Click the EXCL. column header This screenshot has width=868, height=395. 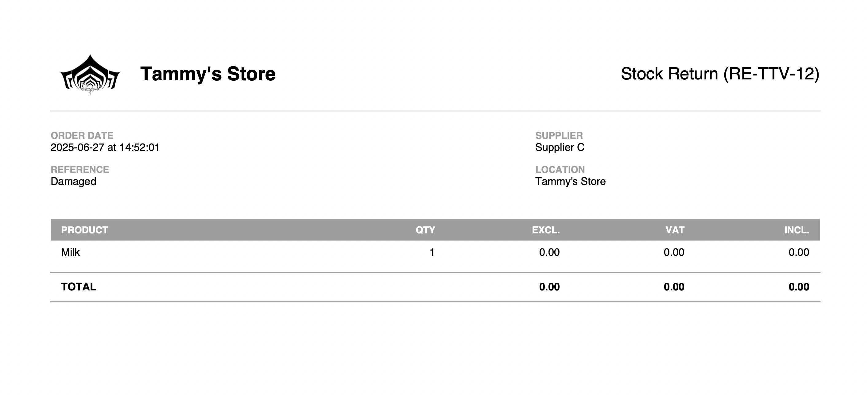[x=546, y=230]
